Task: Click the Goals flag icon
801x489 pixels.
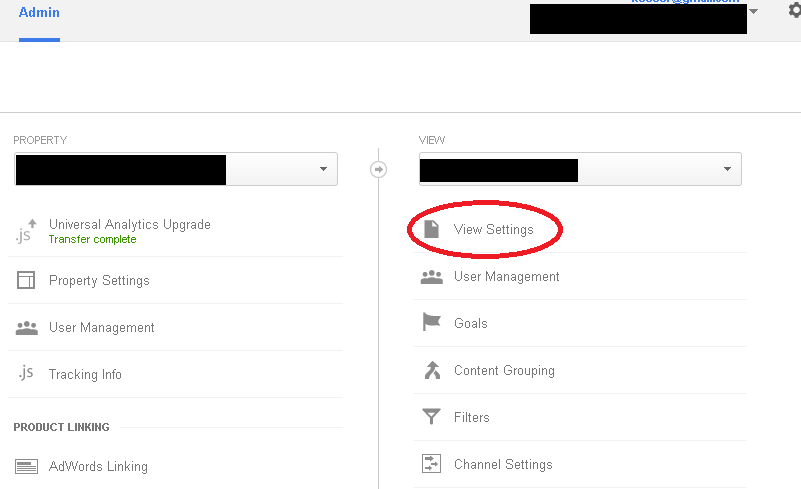Action: click(432, 323)
